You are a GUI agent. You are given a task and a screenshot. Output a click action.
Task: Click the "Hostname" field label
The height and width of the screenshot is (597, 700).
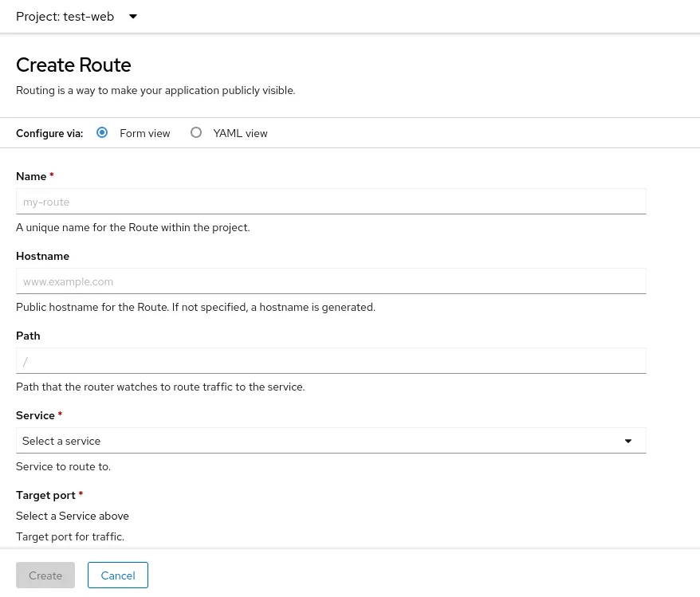point(42,256)
